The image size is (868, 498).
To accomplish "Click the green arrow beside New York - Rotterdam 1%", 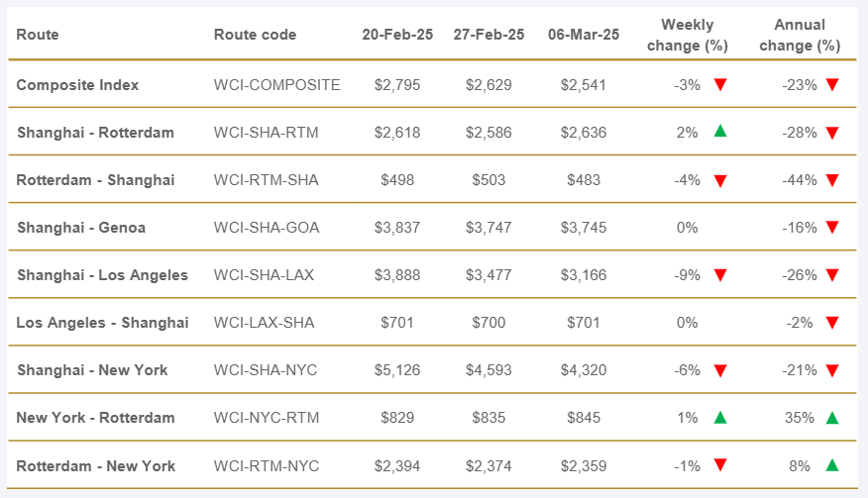I will [720, 418].
